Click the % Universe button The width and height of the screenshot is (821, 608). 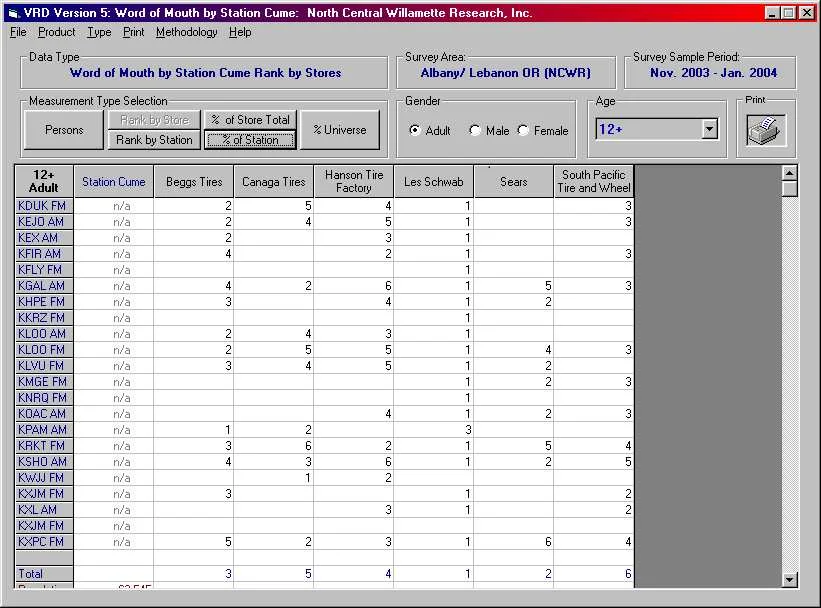click(340, 130)
